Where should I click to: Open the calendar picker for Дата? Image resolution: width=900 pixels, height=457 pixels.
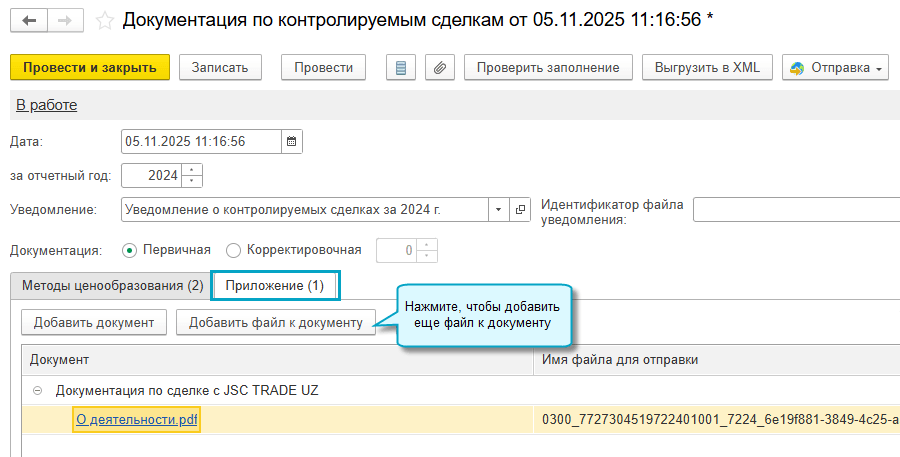tap(291, 142)
